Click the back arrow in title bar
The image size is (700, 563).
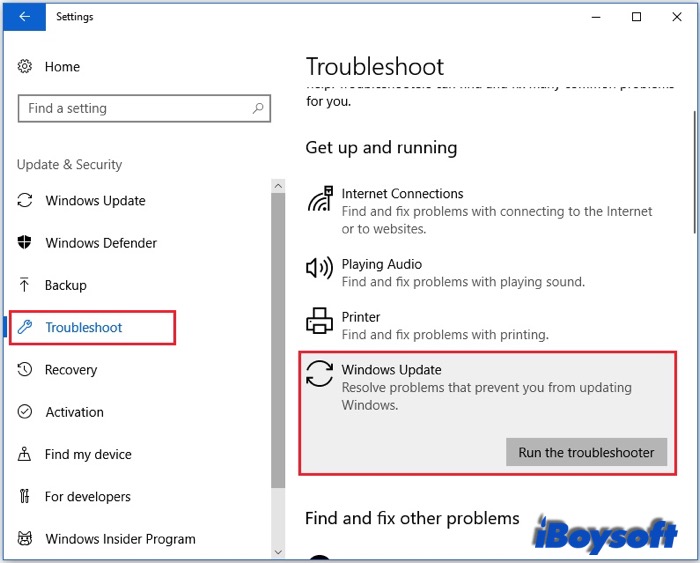tap(24, 16)
